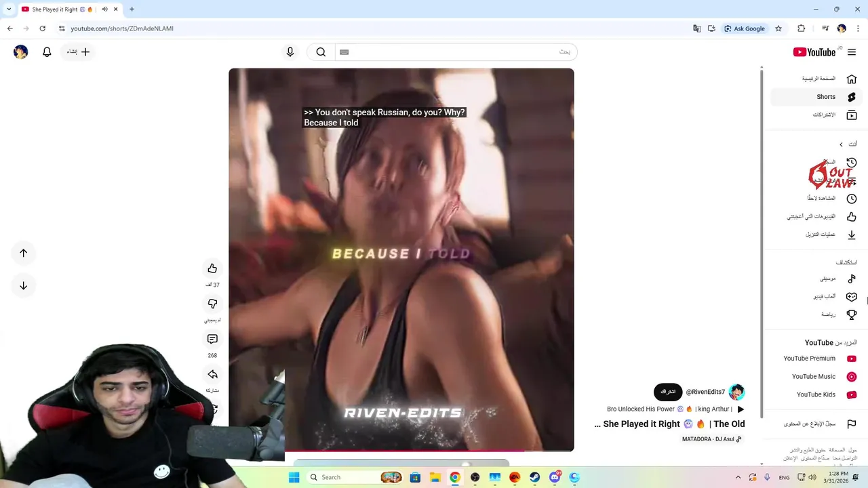Click the search magnifier button
The image size is (868, 488).
[321, 52]
